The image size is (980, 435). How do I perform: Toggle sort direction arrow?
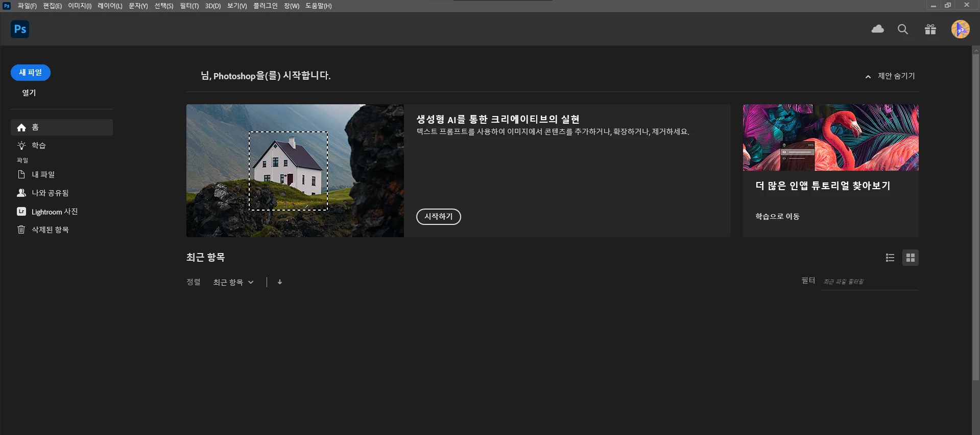pos(280,282)
